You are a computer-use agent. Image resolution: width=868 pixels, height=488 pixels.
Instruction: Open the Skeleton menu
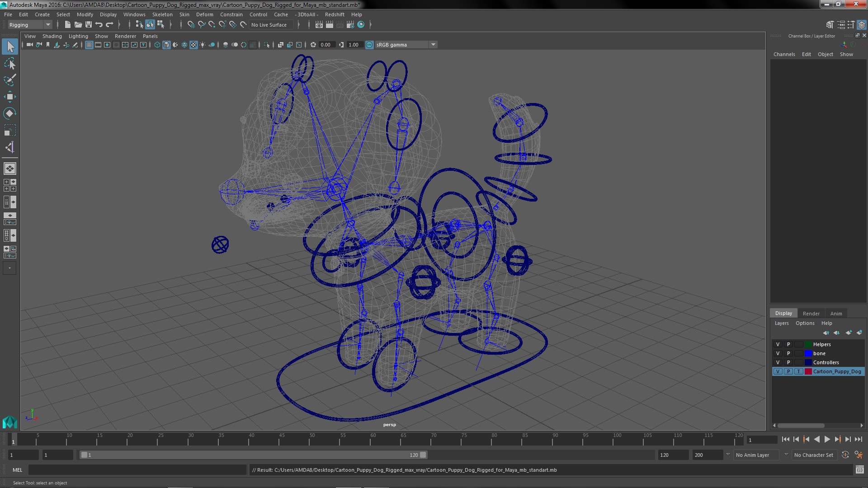(162, 14)
